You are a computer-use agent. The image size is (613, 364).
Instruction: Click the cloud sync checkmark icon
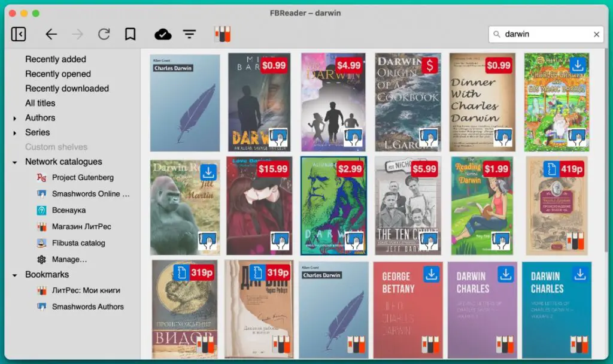tap(163, 34)
